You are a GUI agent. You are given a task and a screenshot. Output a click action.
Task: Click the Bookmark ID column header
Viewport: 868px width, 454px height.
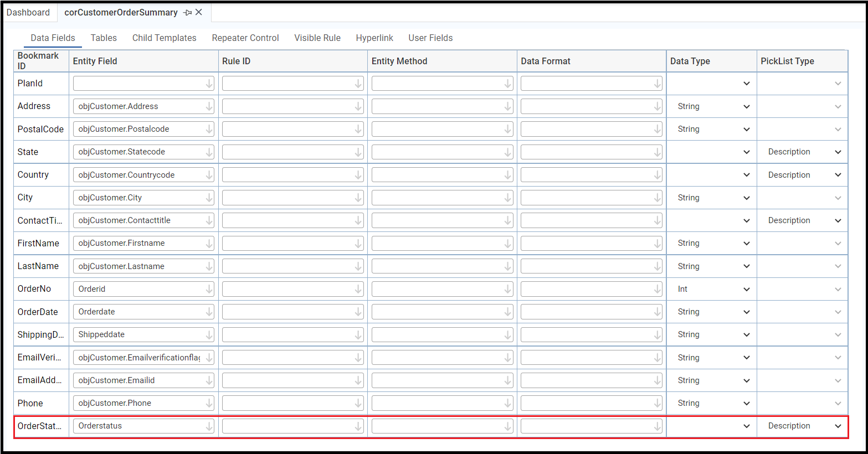tap(42, 61)
